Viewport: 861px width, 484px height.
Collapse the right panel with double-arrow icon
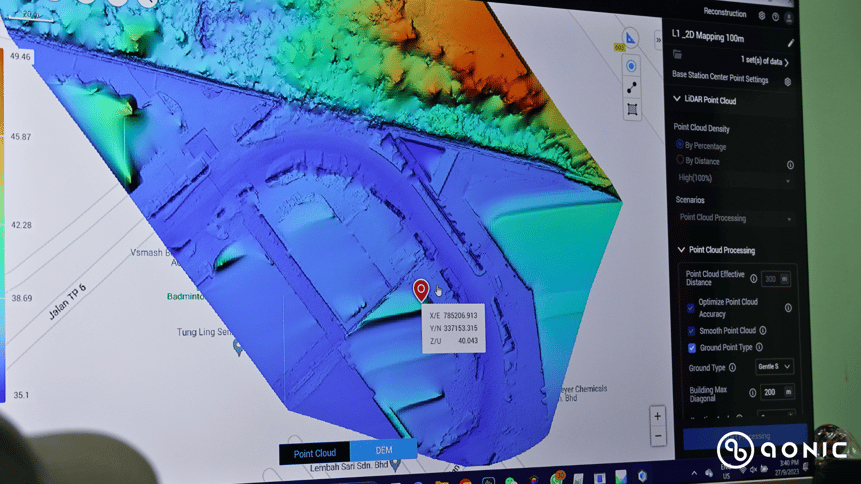657,41
